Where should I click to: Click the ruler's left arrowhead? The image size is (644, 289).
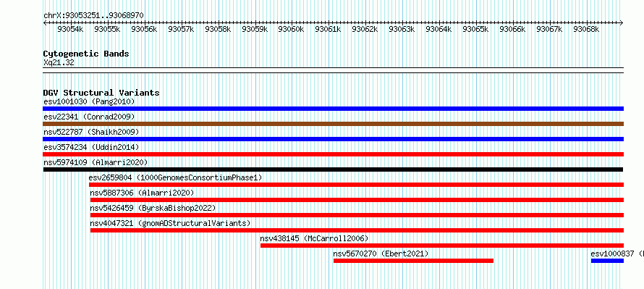tap(45, 22)
